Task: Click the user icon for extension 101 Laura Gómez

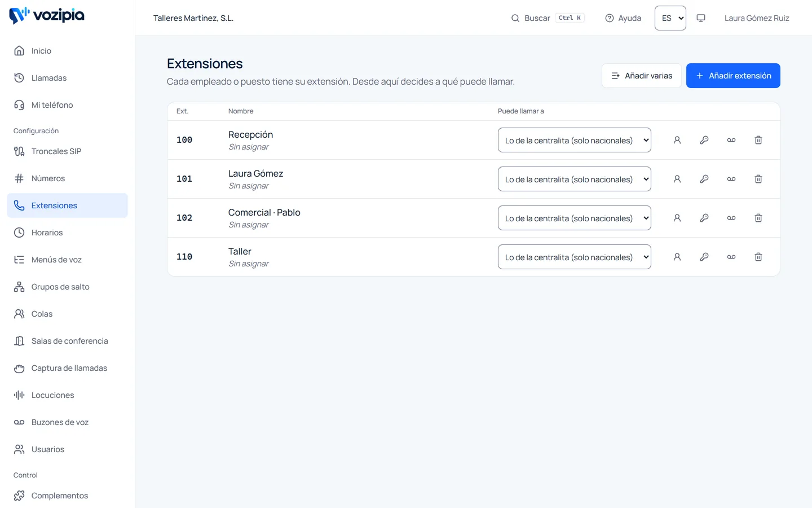Action: 677,179
